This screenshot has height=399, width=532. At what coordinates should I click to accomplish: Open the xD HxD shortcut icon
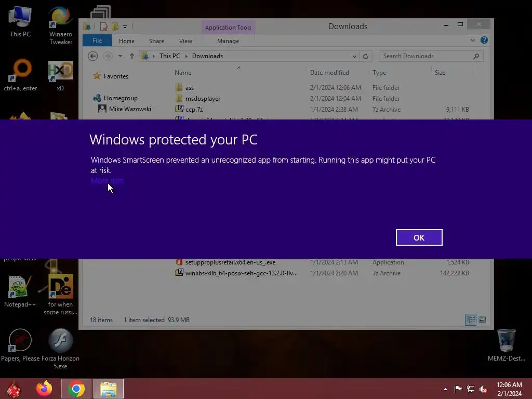(x=60, y=76)
